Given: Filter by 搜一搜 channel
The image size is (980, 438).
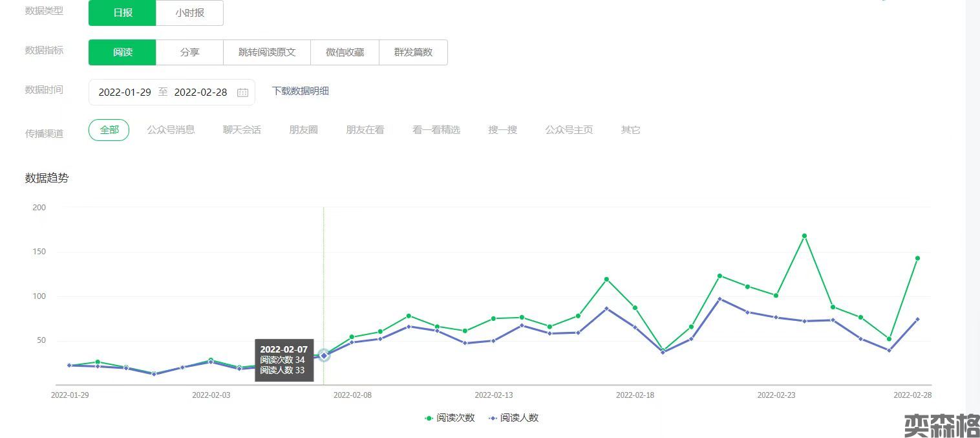Looking at the screenshot, I should 502,130.
